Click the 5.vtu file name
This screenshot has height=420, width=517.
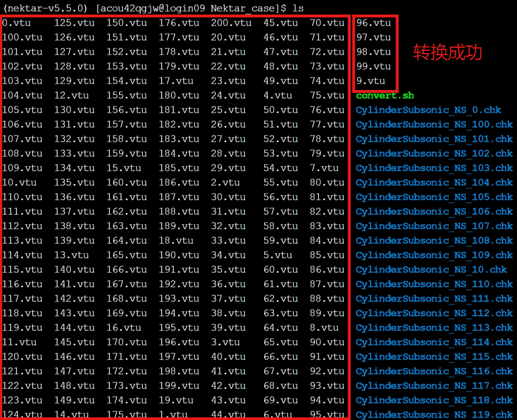point(277,255)
